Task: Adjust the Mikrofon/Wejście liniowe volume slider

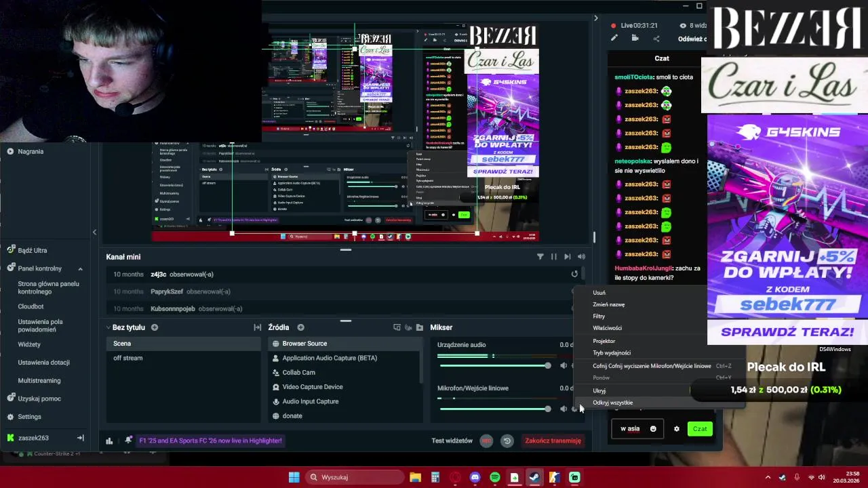Action: (494, 409)
